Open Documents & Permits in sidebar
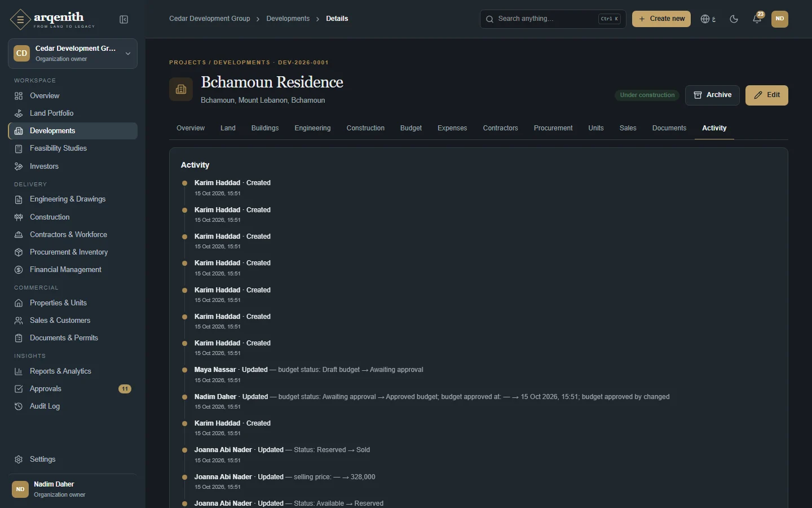 73,338
